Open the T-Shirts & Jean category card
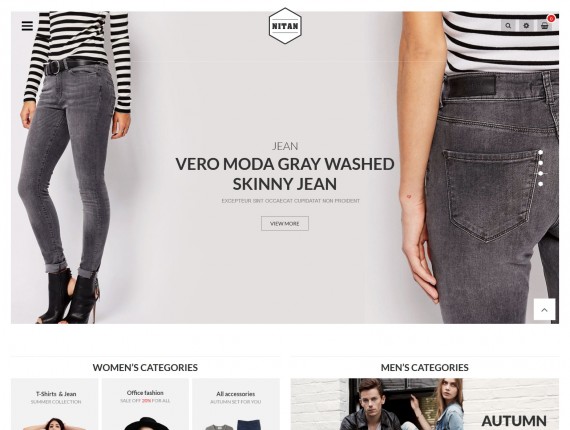 click(55, 404)
